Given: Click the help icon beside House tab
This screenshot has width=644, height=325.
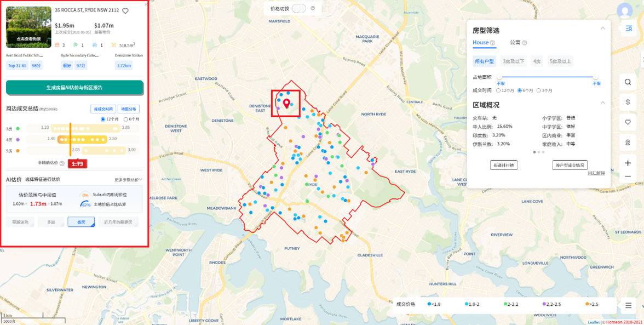Looking at the screenshot, I should click(x=492, y=42).
